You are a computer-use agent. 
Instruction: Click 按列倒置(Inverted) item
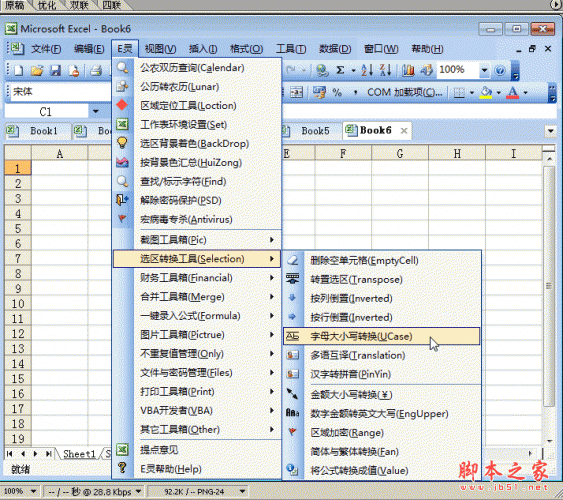(x=382, y=299)
